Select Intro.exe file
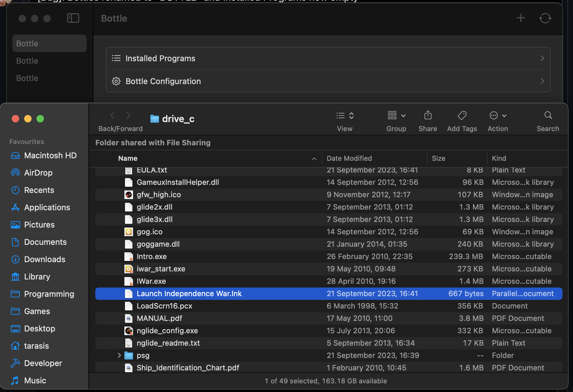573x392 pixels. 329,257
